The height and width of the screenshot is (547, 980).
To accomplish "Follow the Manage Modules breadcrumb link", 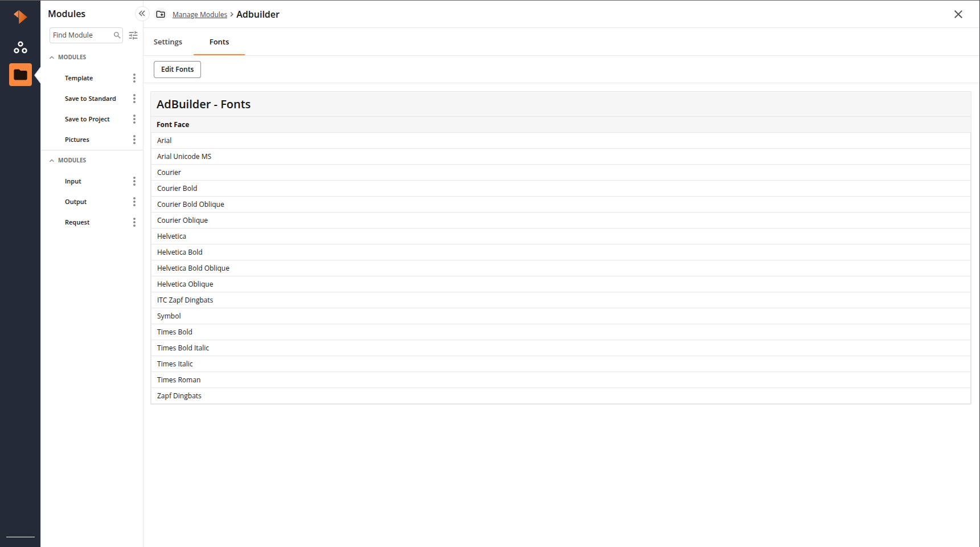I will [x=200, y=15].
